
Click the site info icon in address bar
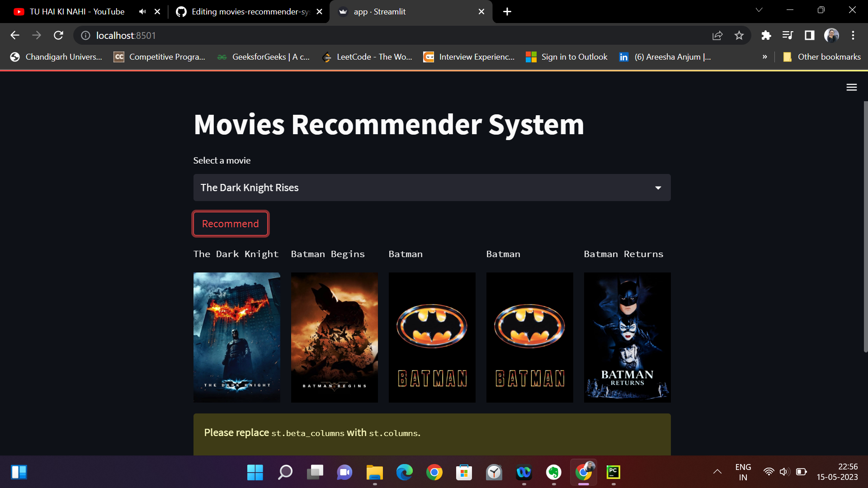[x=85, y=35]
